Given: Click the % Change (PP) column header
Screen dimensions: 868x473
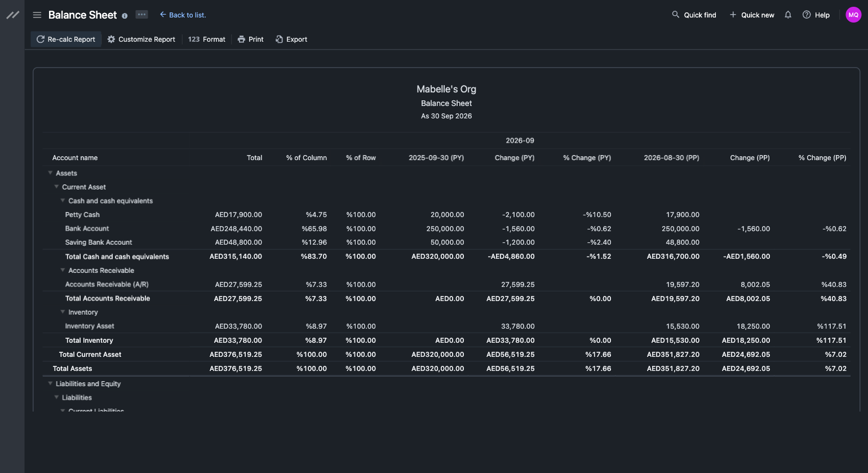Looking at the screenshot, I should point(822,158).
